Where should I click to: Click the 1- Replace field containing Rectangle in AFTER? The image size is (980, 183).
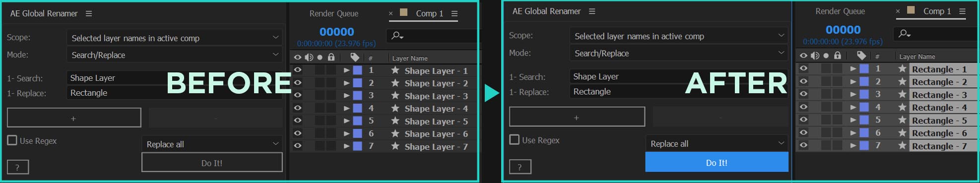tap(679, 91)
